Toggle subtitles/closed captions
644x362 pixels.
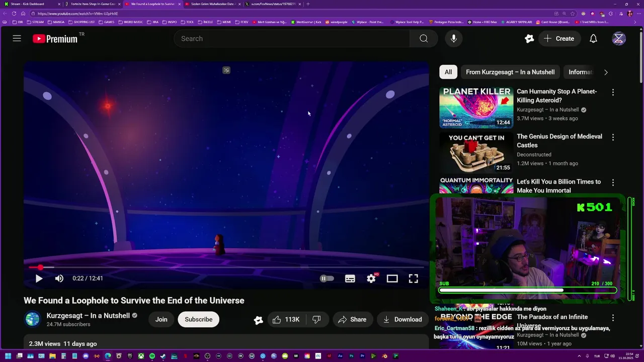coord(350,279)
